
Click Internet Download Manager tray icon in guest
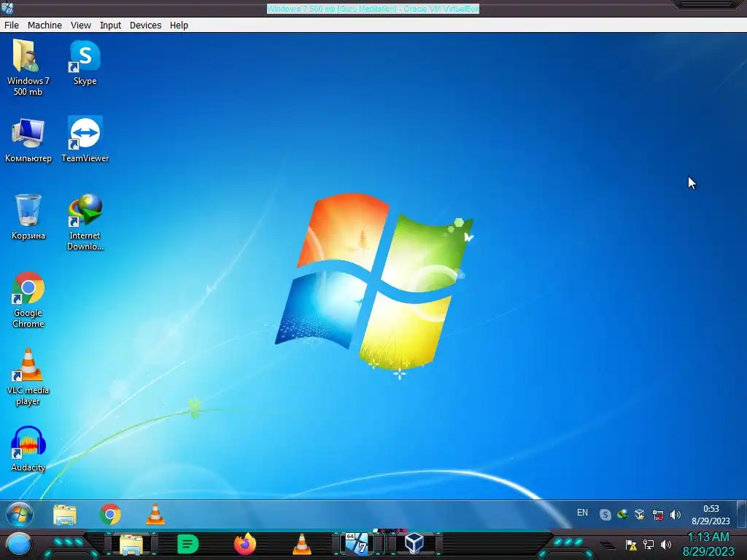[622, 514]
